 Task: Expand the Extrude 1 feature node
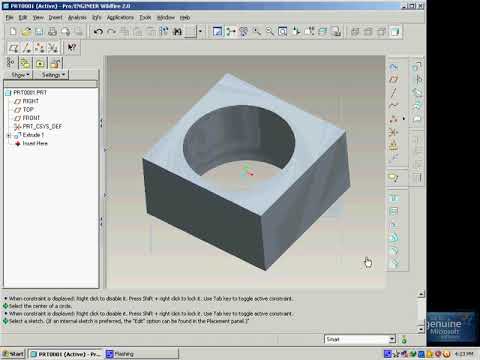pos(9,135)
